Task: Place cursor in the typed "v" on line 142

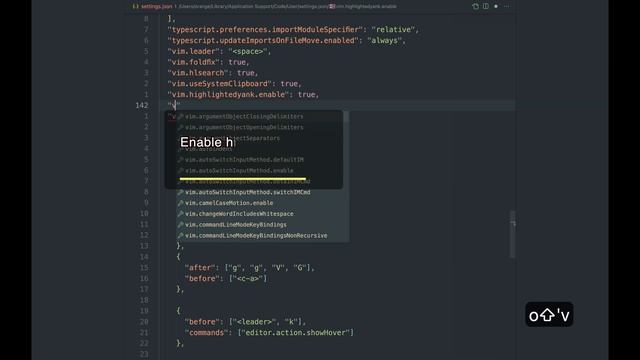Action: click(174, 105)
